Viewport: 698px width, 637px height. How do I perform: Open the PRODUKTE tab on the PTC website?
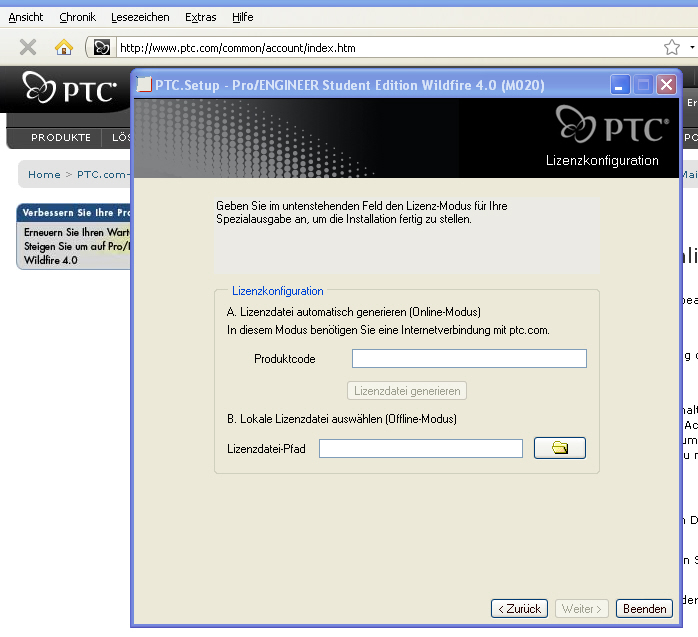[61, 138]
